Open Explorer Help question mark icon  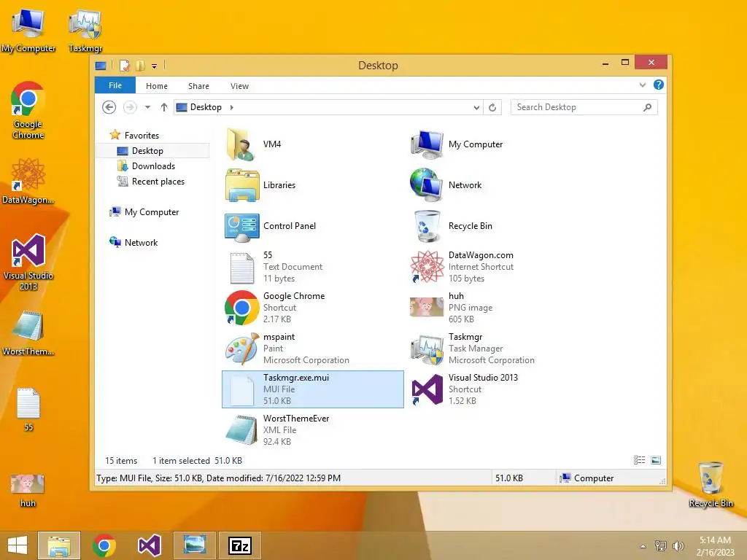point(659,85)
